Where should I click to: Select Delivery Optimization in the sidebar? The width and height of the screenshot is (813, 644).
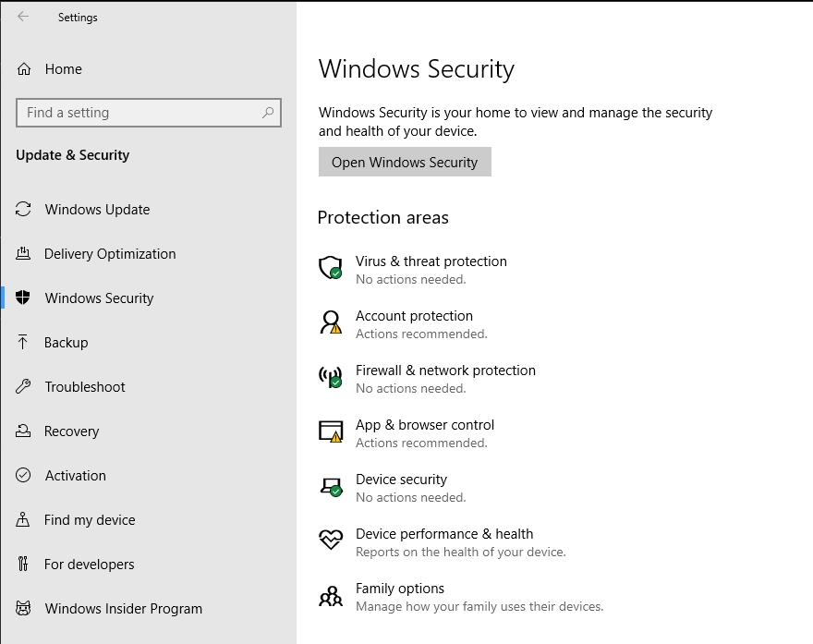point(109,254)
